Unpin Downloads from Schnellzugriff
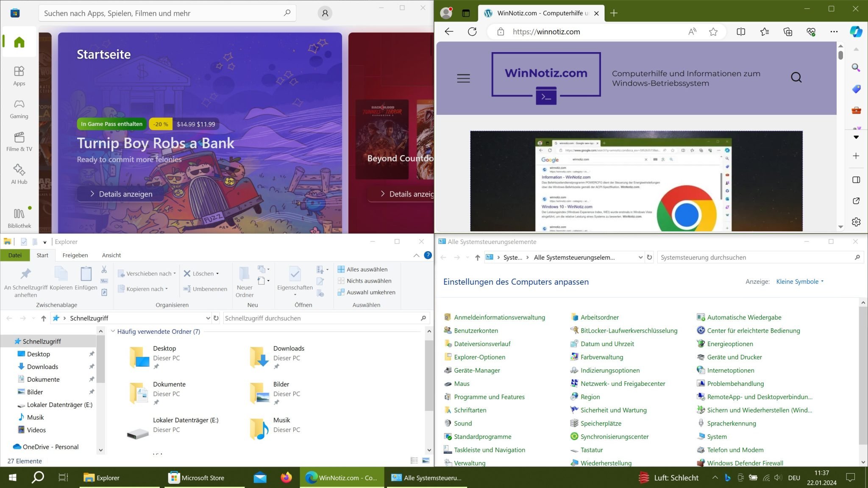Image resolution: width=868 pixels, height=488 pixels. (x=92, y=366)
